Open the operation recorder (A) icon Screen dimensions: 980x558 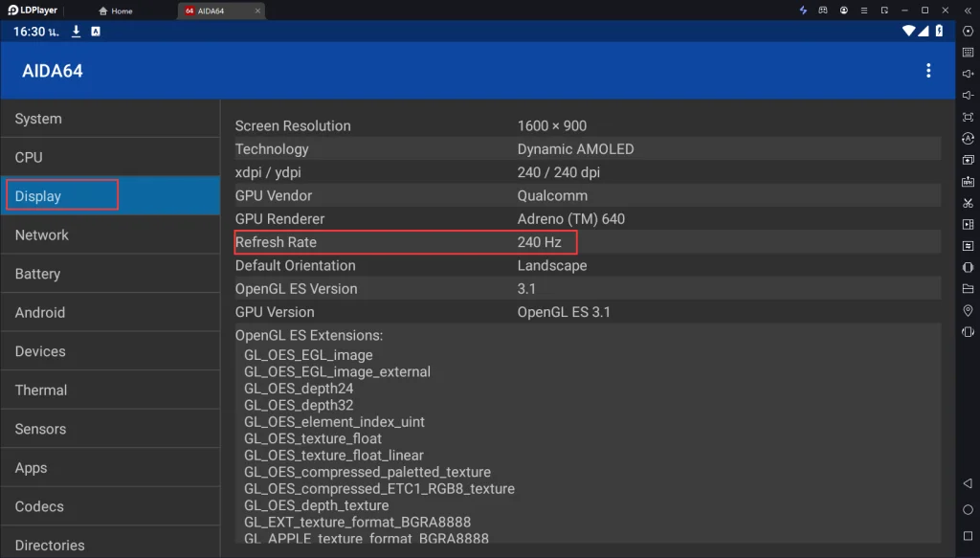coord(968,138)
